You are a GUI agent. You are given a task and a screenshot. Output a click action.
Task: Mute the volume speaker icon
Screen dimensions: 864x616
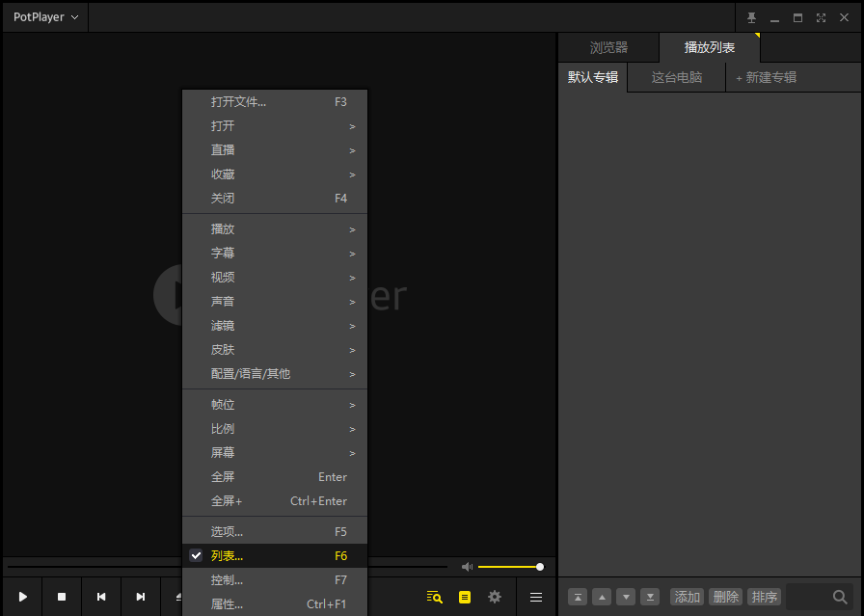467,567
